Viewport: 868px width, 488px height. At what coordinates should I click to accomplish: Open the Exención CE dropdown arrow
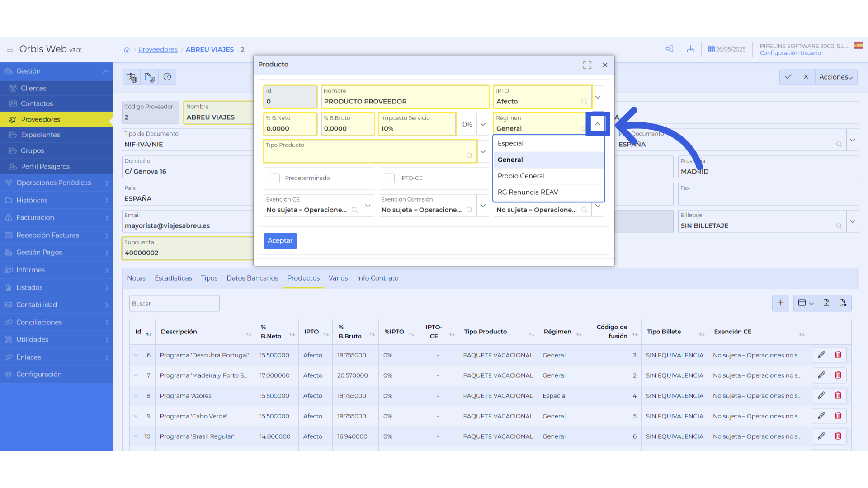pos(368,206)
